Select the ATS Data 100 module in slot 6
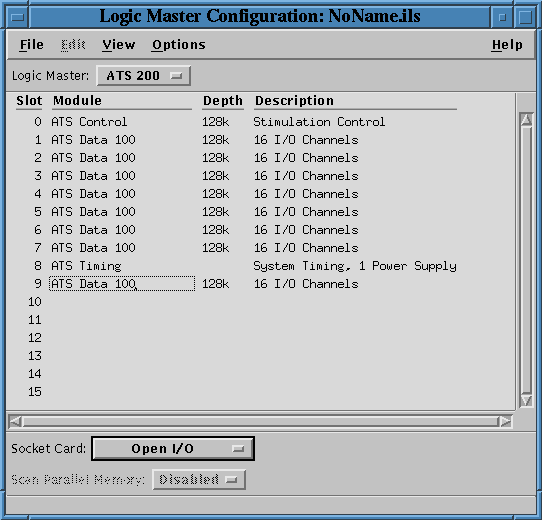542x520 pixels. [x=93, y=230]
